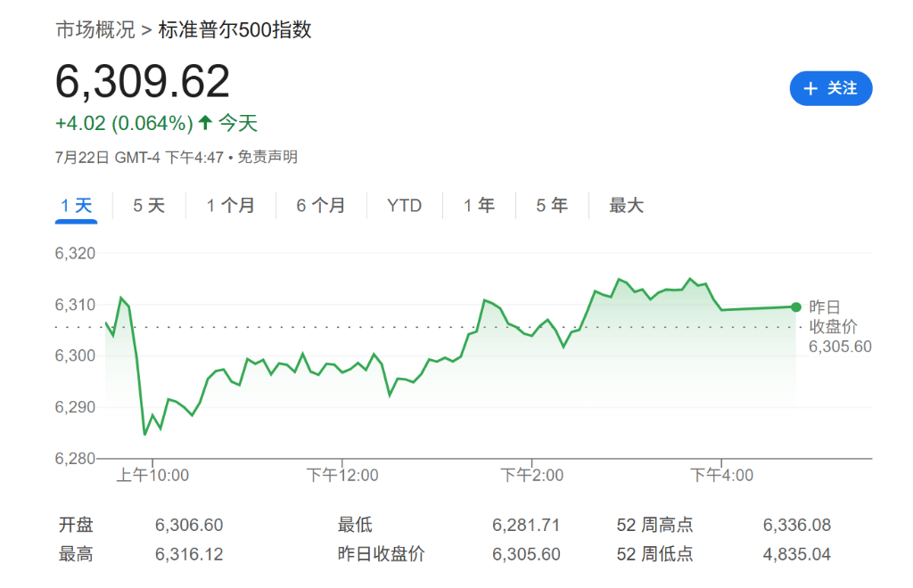Switch to the 1 个月 range tab
The width and height of the screenshot is (913, 588).
pyautogui.click(x=231, y=205)
